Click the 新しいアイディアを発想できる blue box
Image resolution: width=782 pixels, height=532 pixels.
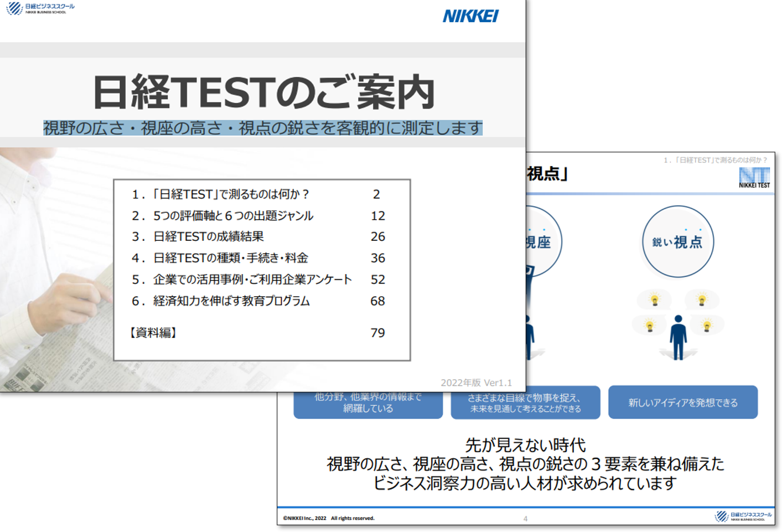(683, 402)
